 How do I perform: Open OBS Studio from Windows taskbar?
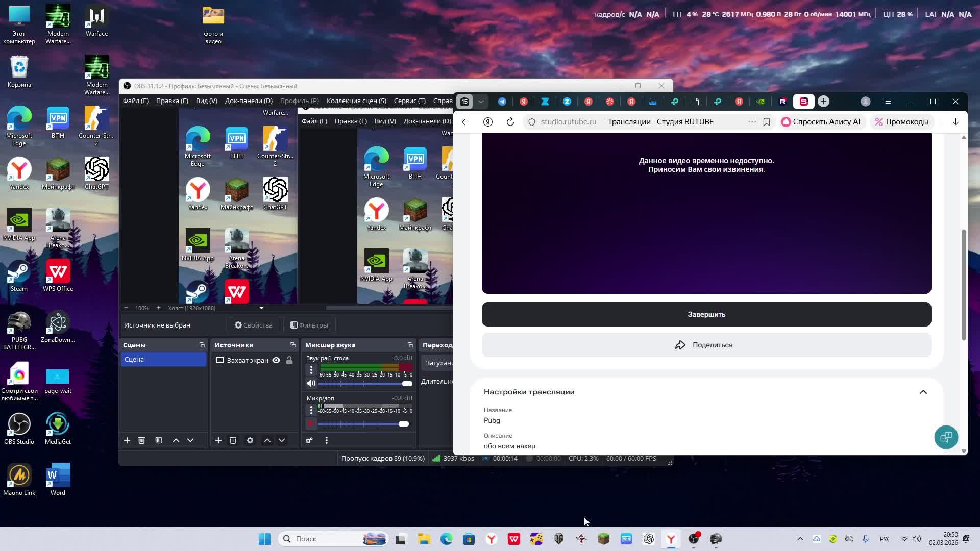(x=694, y=539)
